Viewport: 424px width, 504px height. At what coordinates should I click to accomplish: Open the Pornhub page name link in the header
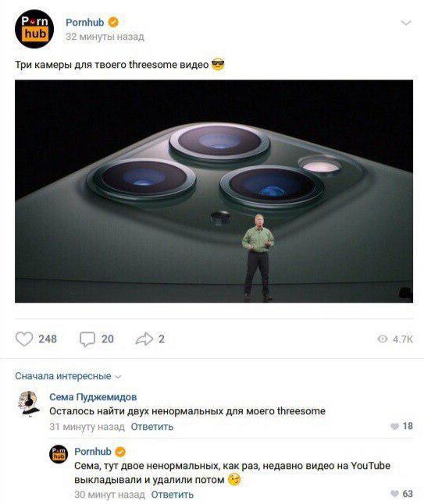tap(84, 22)
